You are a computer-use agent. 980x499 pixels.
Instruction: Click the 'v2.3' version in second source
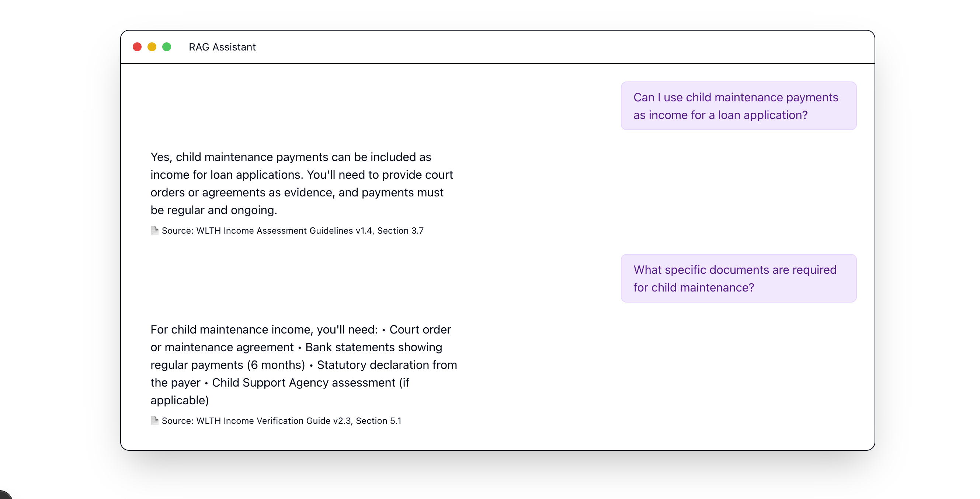coord(342,421)
